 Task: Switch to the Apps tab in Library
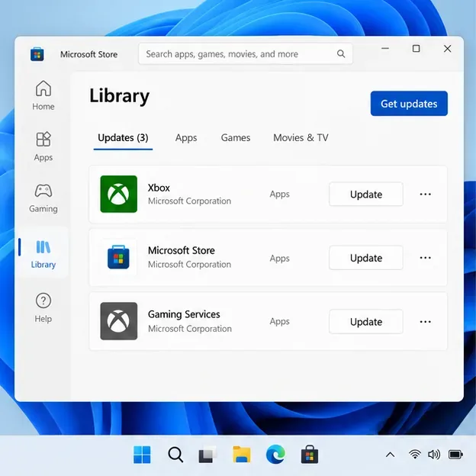tap(186, 138)
